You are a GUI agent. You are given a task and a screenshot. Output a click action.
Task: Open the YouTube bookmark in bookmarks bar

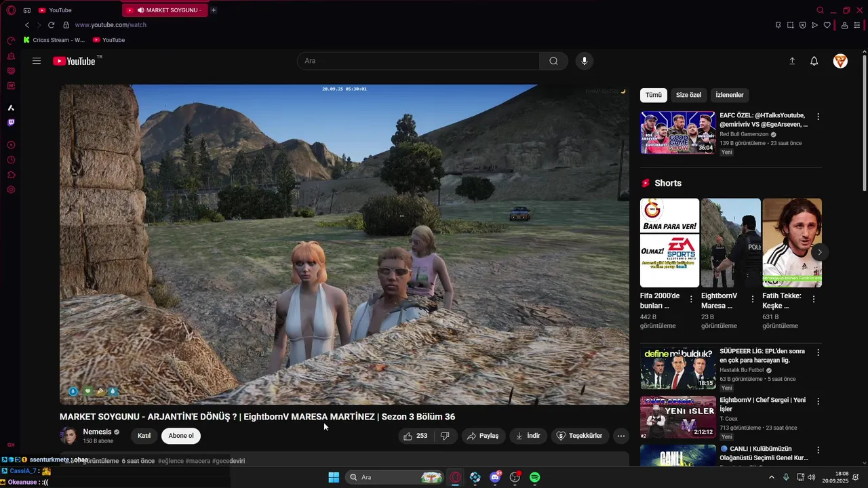click(108, 40)
